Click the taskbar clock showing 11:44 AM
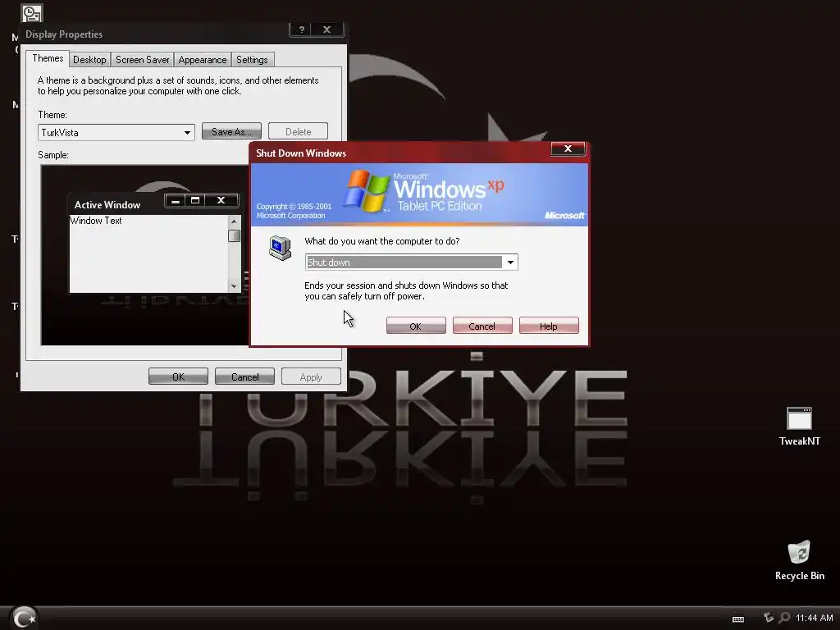 [x=814, y=618]
